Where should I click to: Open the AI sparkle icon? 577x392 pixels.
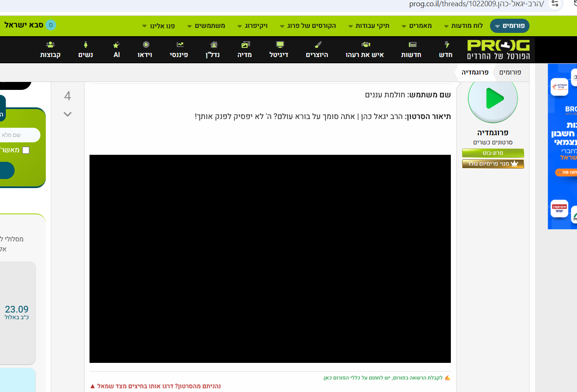click(x=116, y=45)
